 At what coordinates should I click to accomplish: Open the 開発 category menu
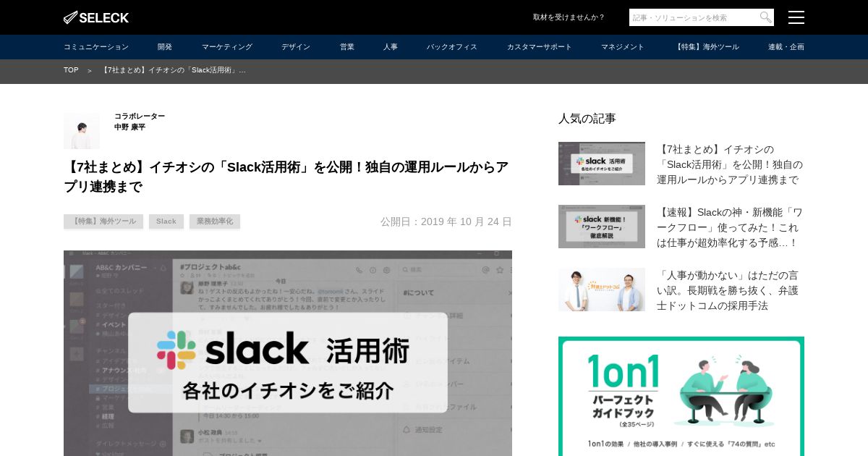click(x=165, y=47)
